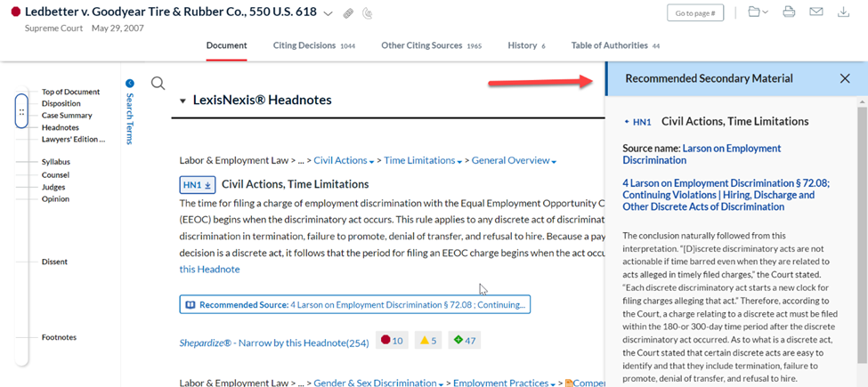Jump to Disposition section

coord(61,103)
